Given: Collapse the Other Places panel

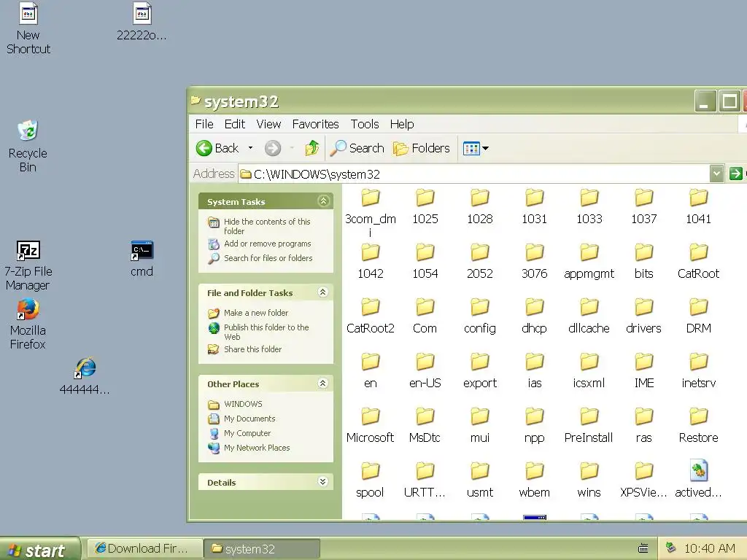Looking at the screenshot, I should 322,384.
